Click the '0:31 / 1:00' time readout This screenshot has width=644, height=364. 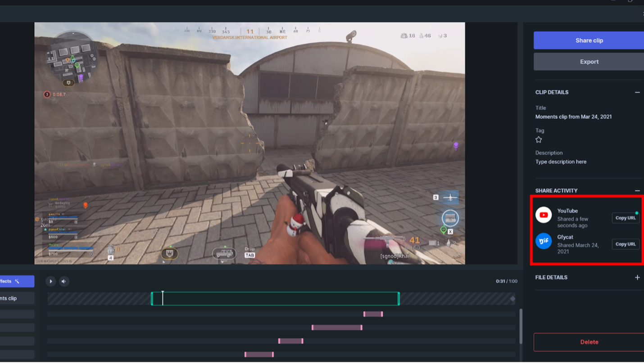506,281
